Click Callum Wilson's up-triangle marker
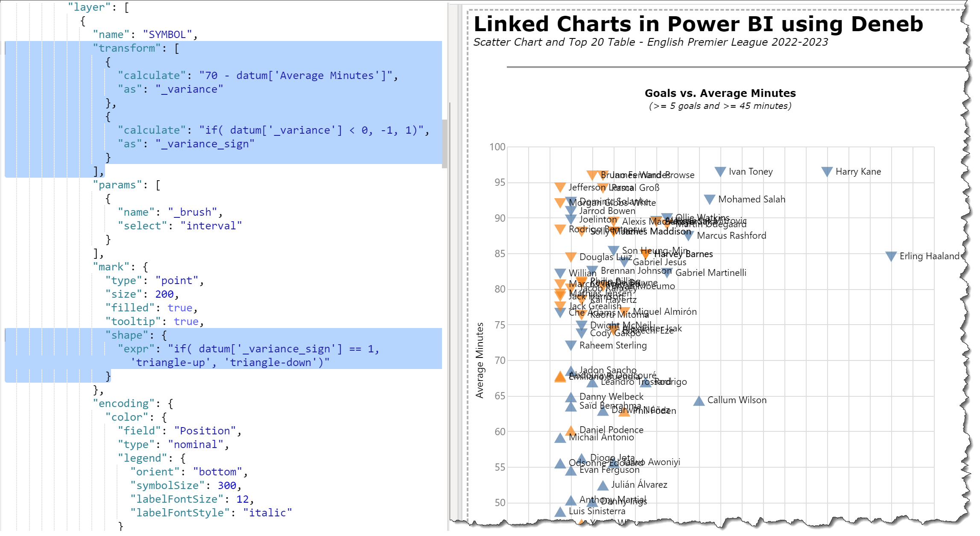The height and width of the screenshot is (536, 980). coord(699,401)
